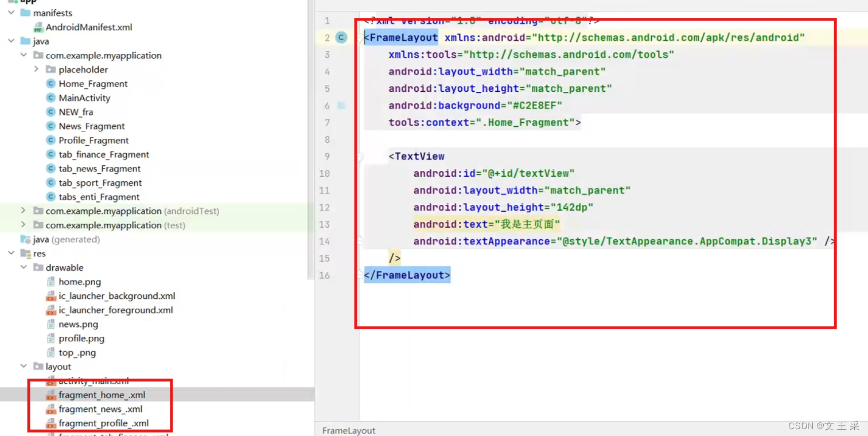Open top_.png drawable
868x436 pixels.
coord(77,352)
